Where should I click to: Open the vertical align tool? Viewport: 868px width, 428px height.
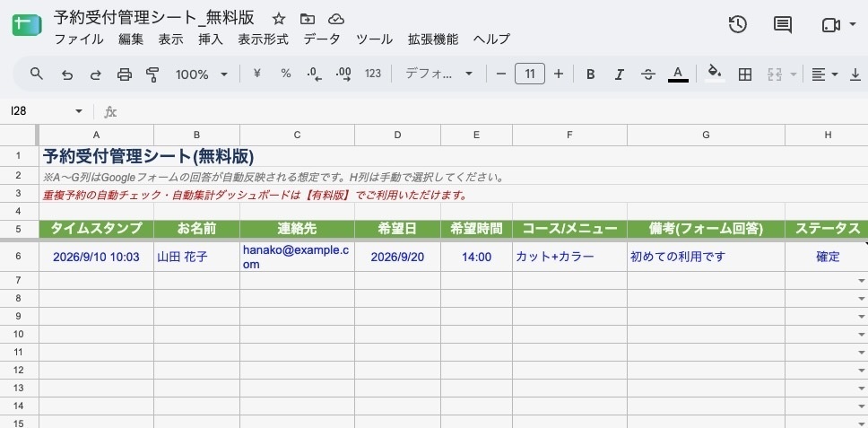click(855, 74)
